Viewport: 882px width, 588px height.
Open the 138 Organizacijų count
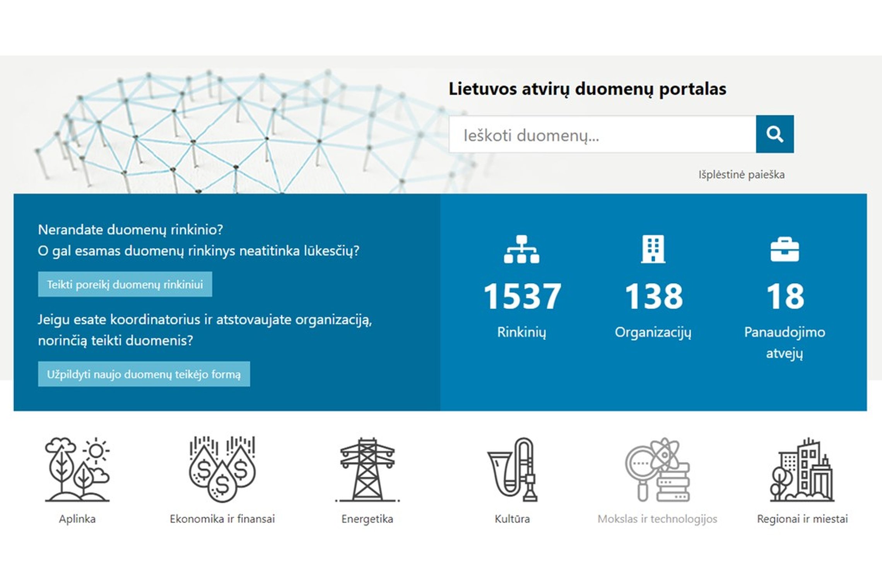653,296
